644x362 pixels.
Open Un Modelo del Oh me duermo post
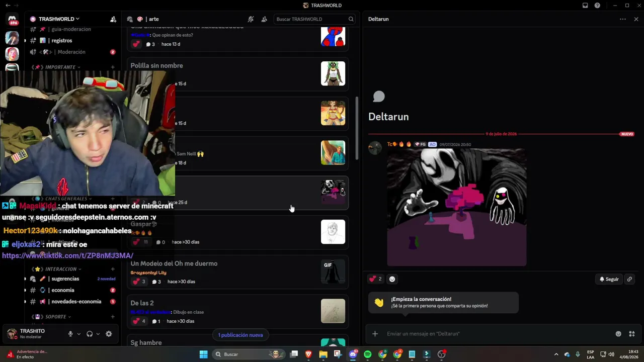[x=238, y=271]
